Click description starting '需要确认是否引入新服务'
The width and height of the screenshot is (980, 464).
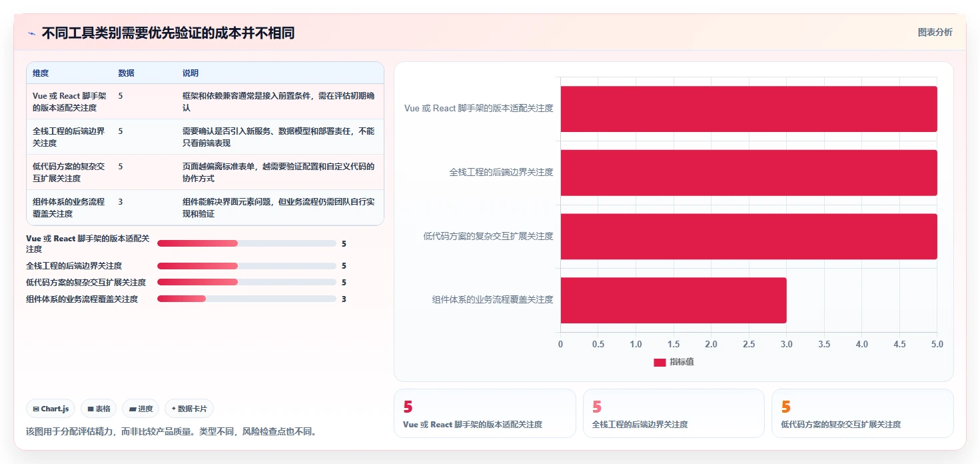pyautogui.click(x=278, y=137)
